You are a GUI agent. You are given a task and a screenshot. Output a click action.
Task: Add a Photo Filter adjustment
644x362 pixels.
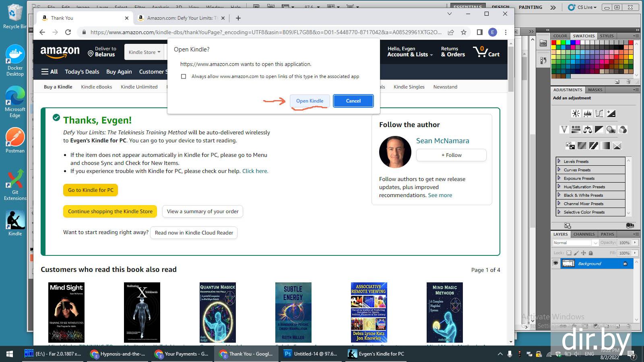coord(611,130)
